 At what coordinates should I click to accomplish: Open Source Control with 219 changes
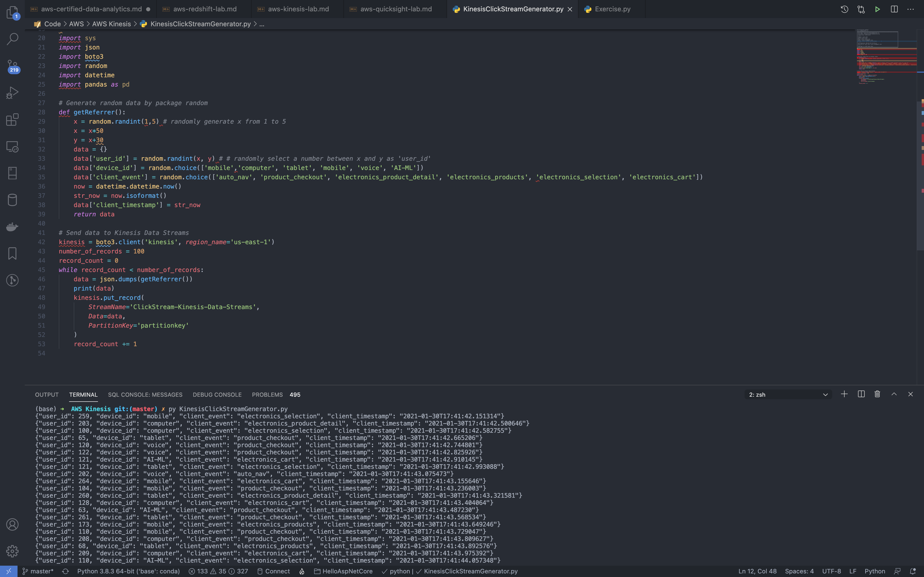[12, 66]
